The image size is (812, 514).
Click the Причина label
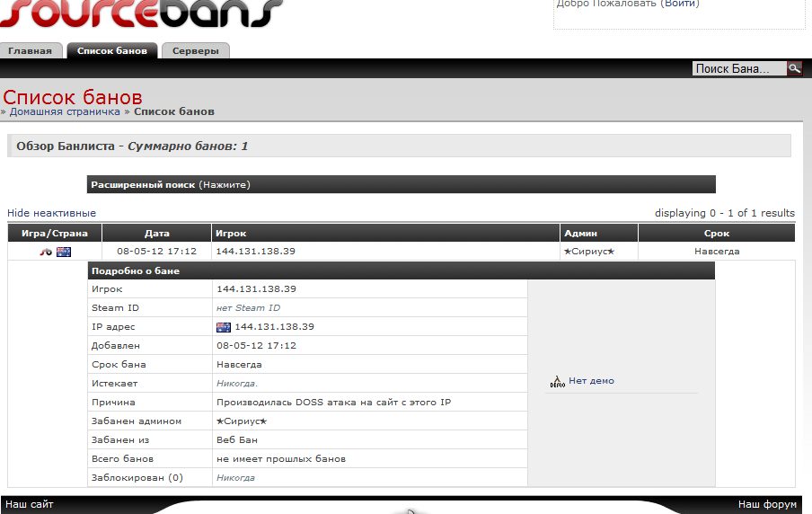point(113,402)
